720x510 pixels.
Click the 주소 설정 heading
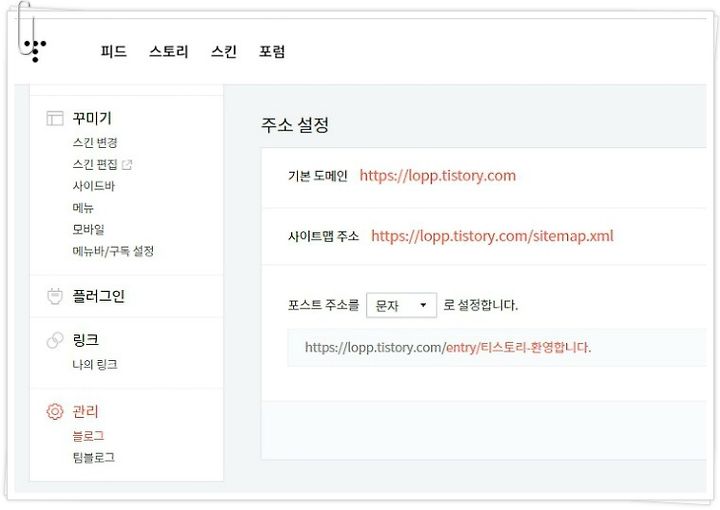pyautogui.click(x=295, y=124)
